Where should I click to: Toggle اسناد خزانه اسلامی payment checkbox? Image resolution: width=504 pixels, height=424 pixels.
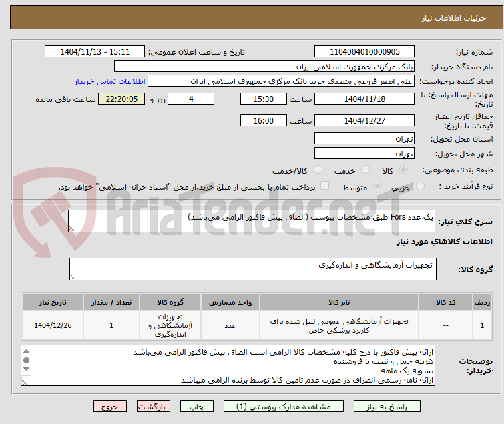[x=325, y=186]
